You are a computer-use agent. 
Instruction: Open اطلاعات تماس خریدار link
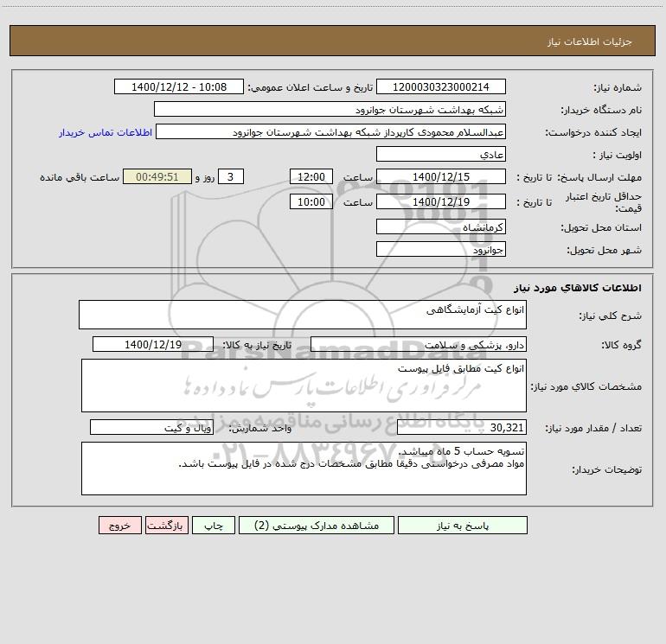click(106, 132)
